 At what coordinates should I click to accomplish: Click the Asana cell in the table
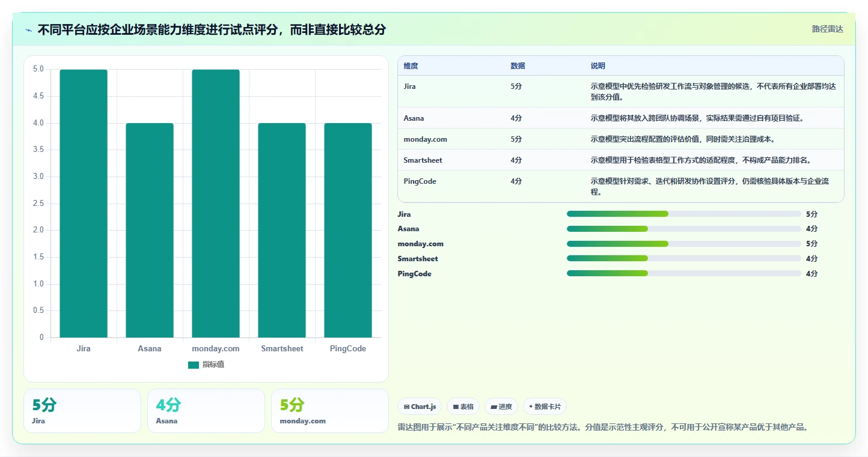414,118
